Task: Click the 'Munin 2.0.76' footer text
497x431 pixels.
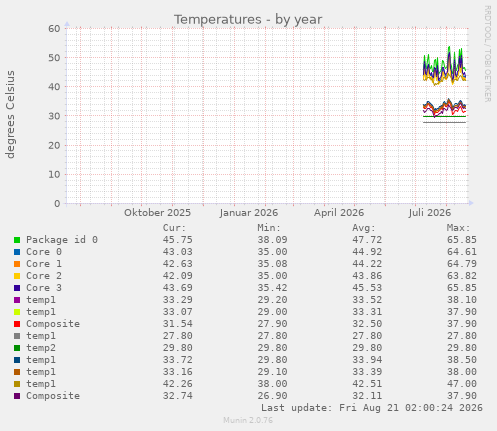Action: point(248,420)
